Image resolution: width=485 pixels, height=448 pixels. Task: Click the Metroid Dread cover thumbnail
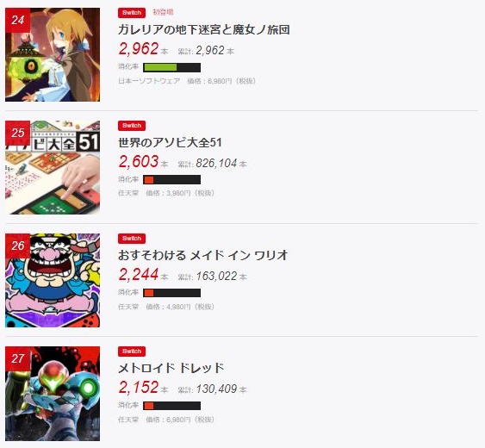pyautogui.click(x=53, y=394)
